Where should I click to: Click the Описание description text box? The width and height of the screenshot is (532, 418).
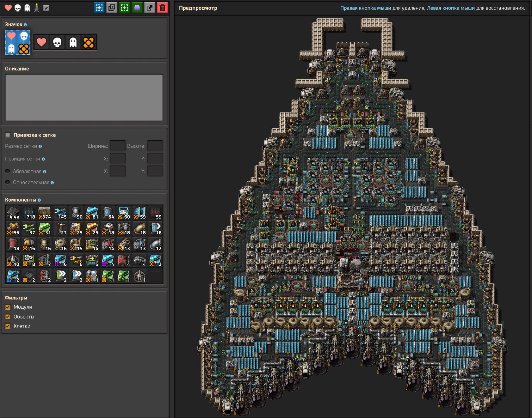(x=84, y=98)
